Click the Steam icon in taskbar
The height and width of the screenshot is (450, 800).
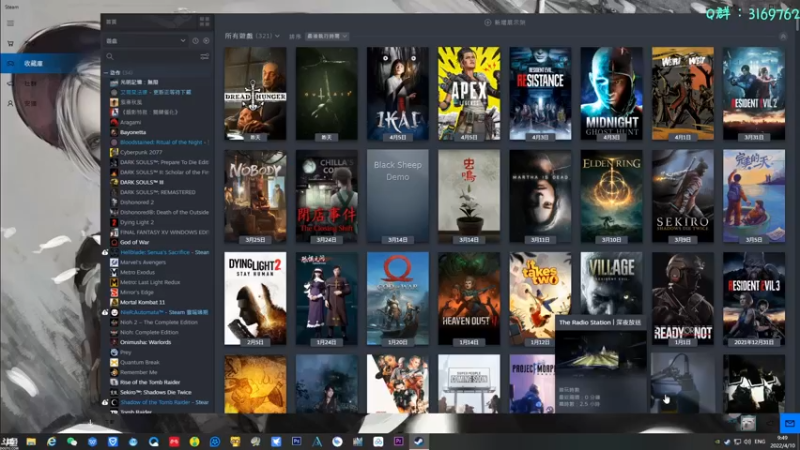pos(419,442)
